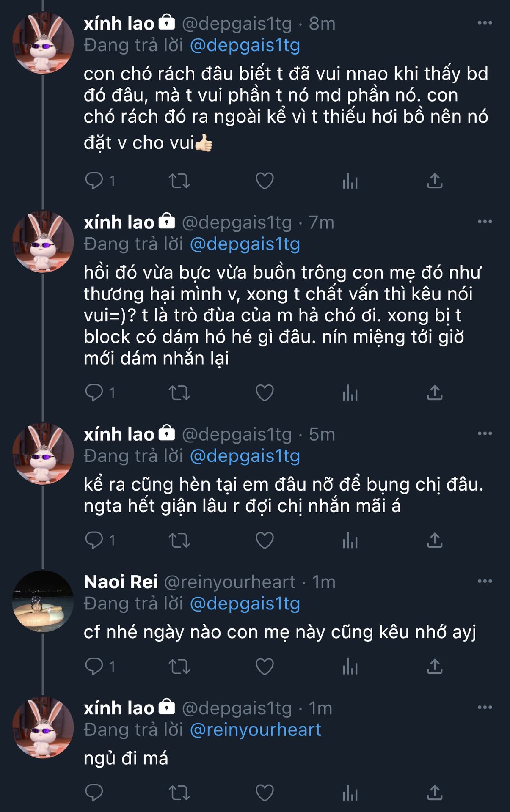Share the tweet posted 8m ago

(435, 181)
